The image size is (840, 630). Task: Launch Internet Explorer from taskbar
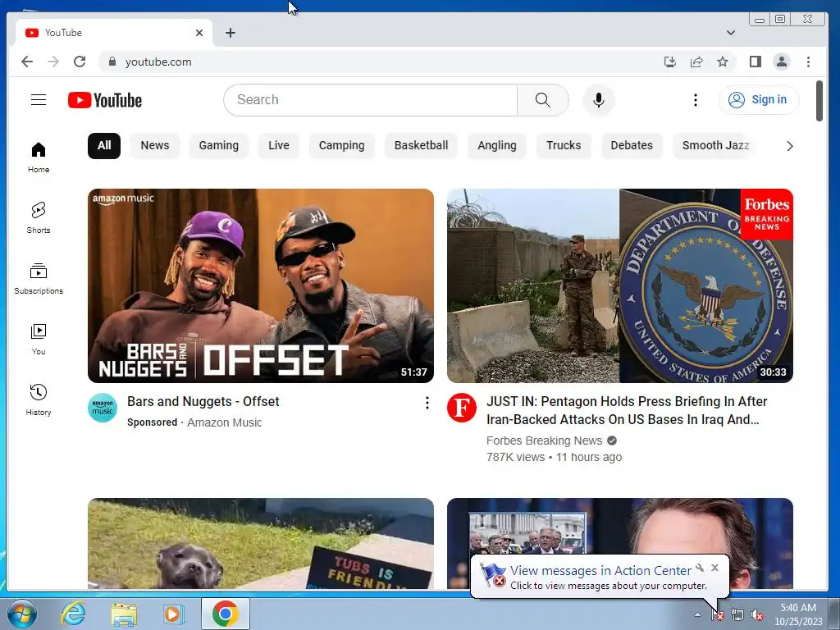(73, 614)
